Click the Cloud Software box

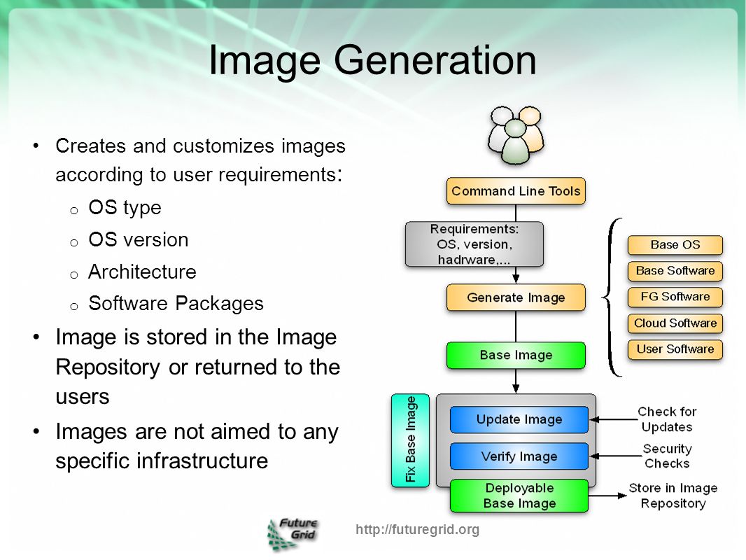pos(675,323)
